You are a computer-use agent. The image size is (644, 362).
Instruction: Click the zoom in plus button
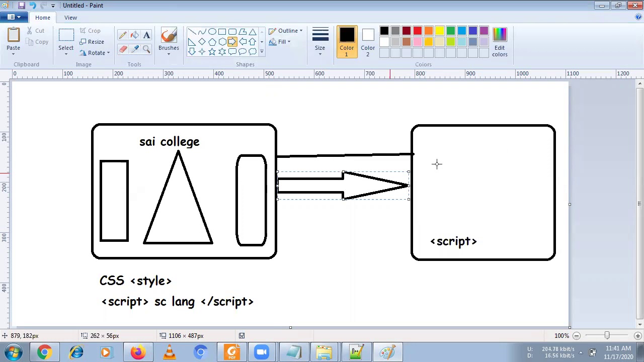click(637, 335)
